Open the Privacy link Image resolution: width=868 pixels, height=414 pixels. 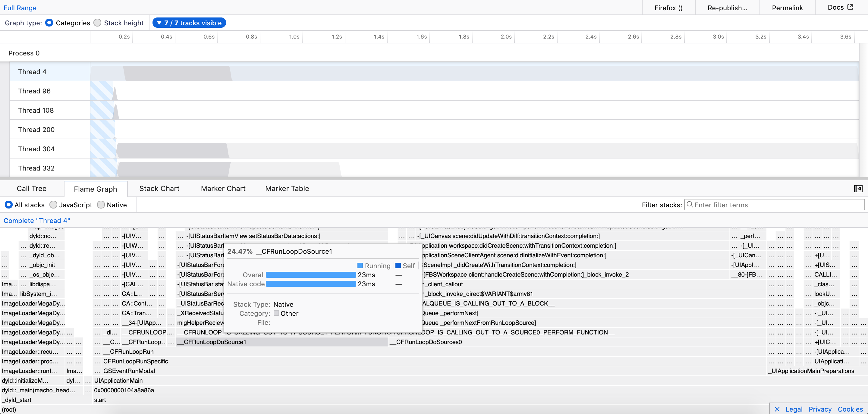[x=820, y=409]
